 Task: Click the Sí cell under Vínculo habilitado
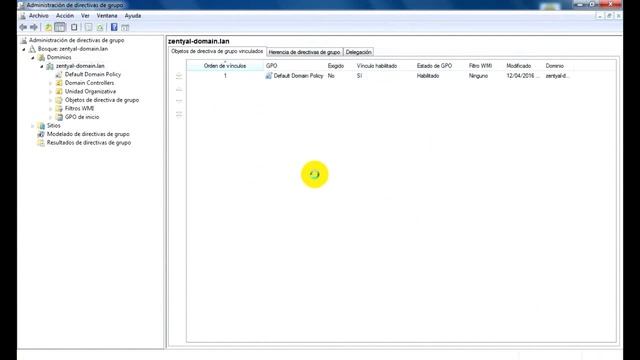359,76
